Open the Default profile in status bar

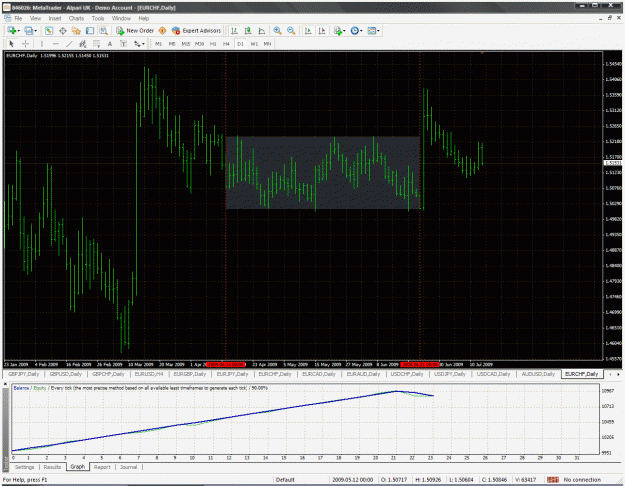[285, 480]
